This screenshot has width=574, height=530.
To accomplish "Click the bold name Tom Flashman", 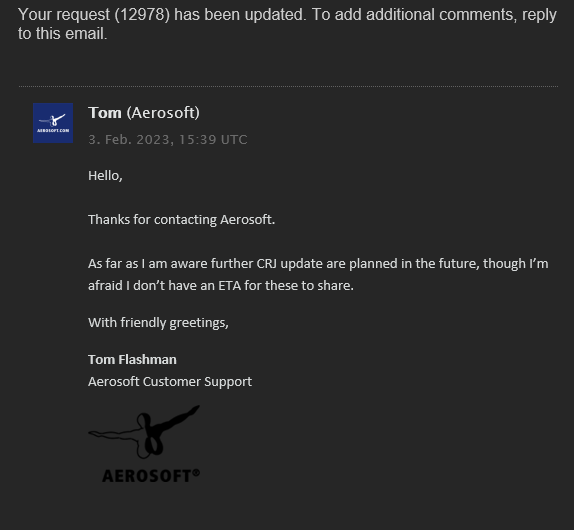I will tap(132, 359).
